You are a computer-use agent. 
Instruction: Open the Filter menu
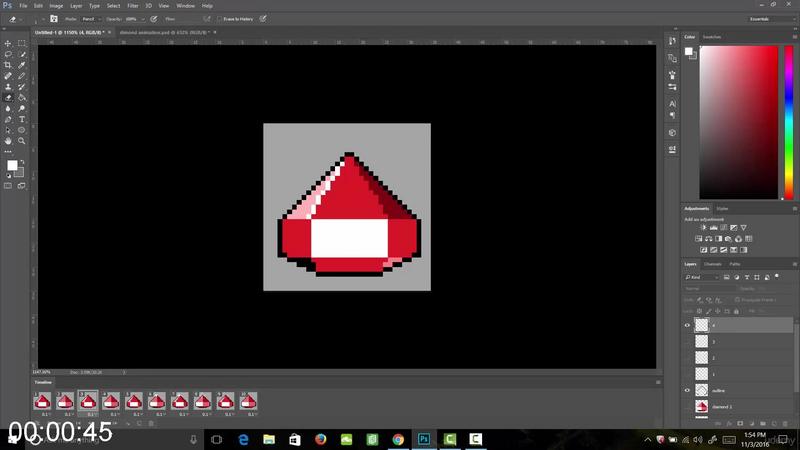coord(133,6)
